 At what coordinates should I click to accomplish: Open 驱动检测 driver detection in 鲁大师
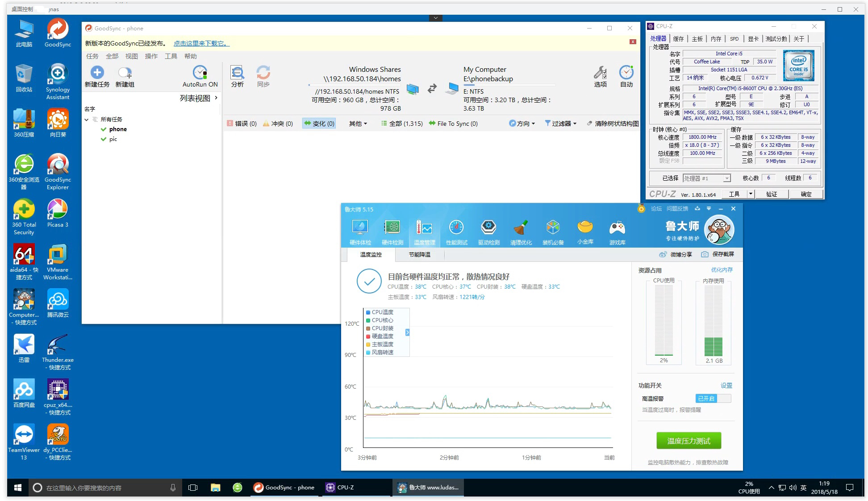tap(488, 230)
